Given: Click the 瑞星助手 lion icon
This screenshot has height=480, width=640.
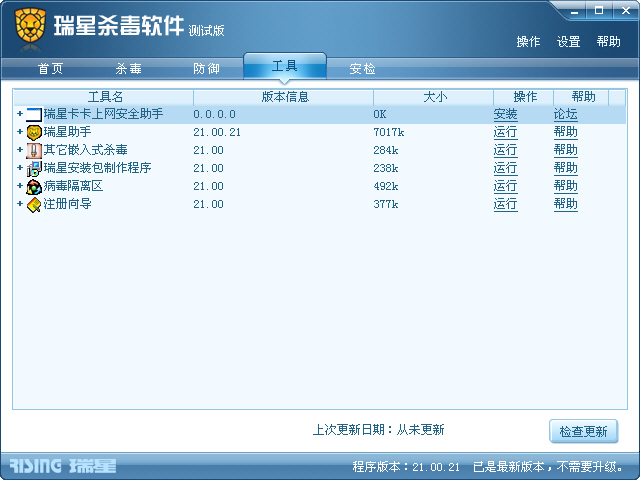Looking at the screenshot, I should 34,133.
